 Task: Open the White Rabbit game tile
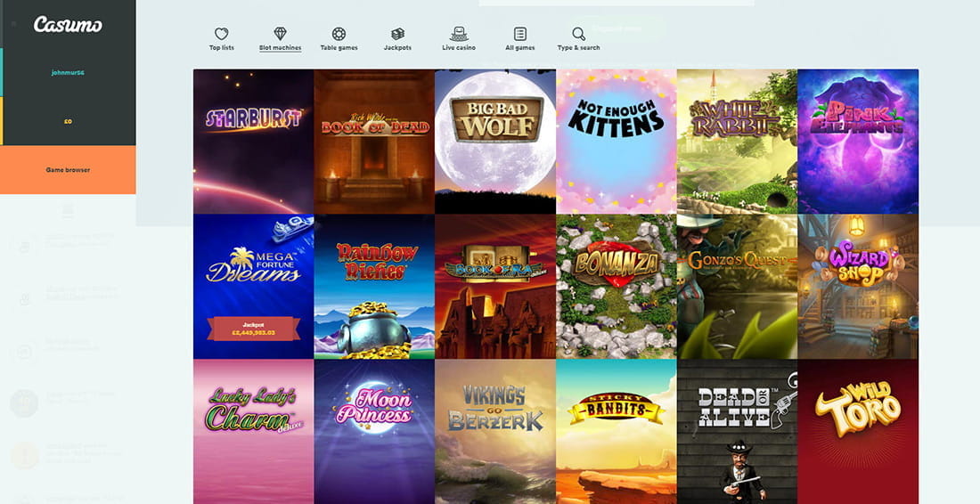coord(737,142)
